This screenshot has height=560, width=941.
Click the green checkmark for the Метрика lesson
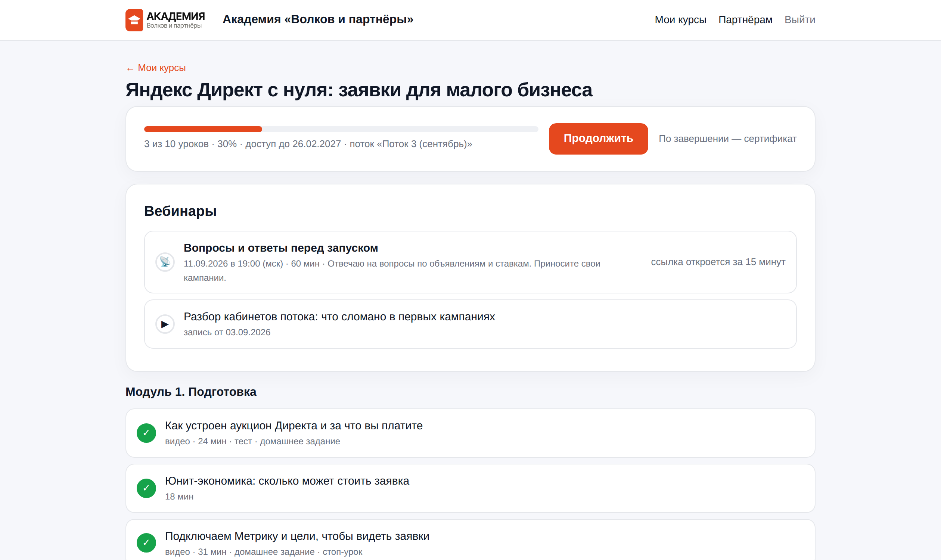(x=146, y=543)
